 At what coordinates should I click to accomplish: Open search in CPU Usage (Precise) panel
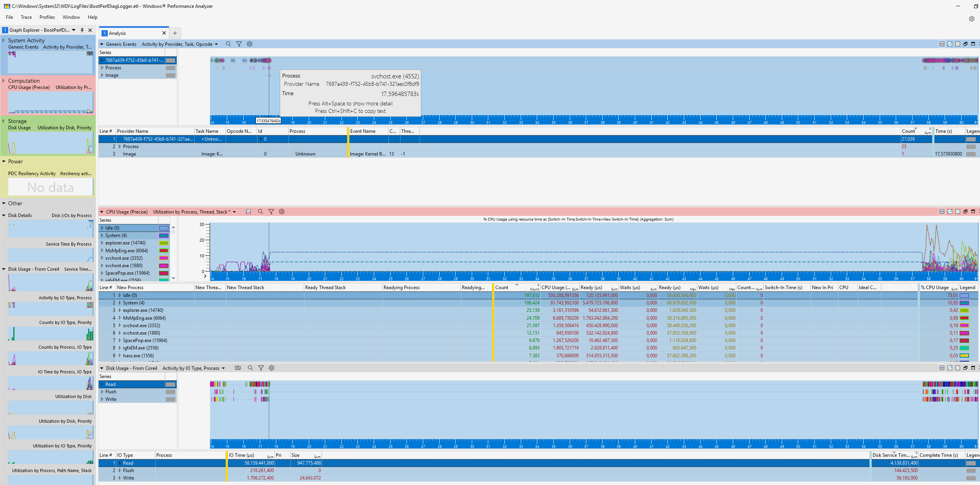(x=260, y=212)
